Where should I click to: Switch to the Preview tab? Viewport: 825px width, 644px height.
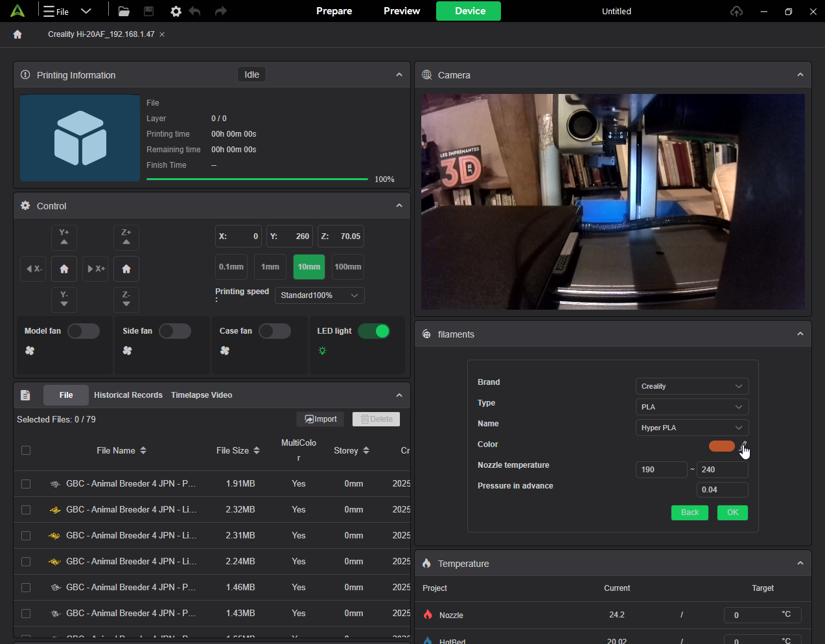coord(402,11)
